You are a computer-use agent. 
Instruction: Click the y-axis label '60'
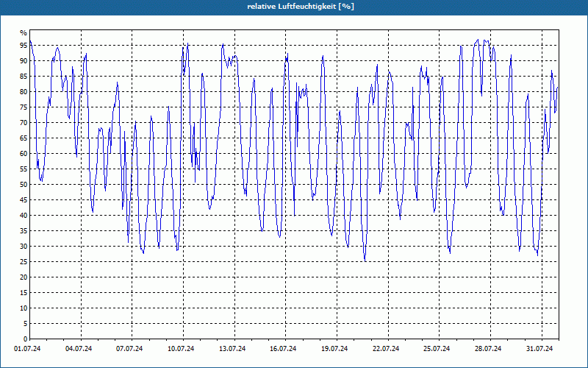[24, 154]
